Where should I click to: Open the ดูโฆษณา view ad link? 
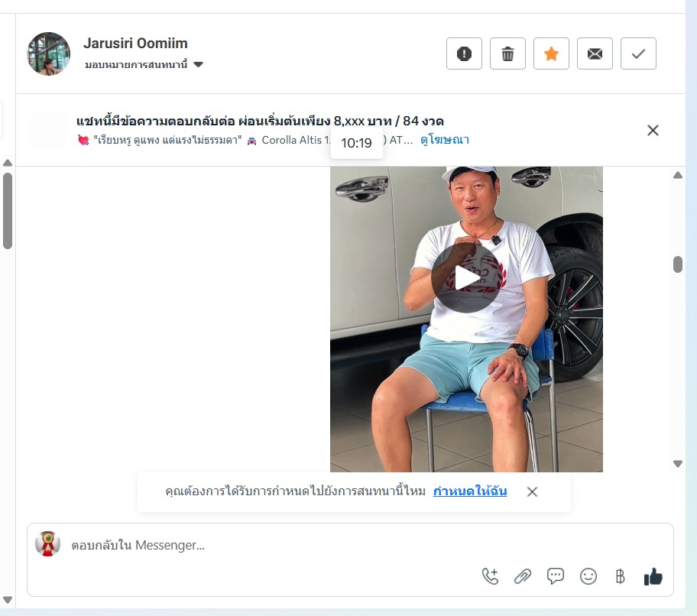coord(445,140)
